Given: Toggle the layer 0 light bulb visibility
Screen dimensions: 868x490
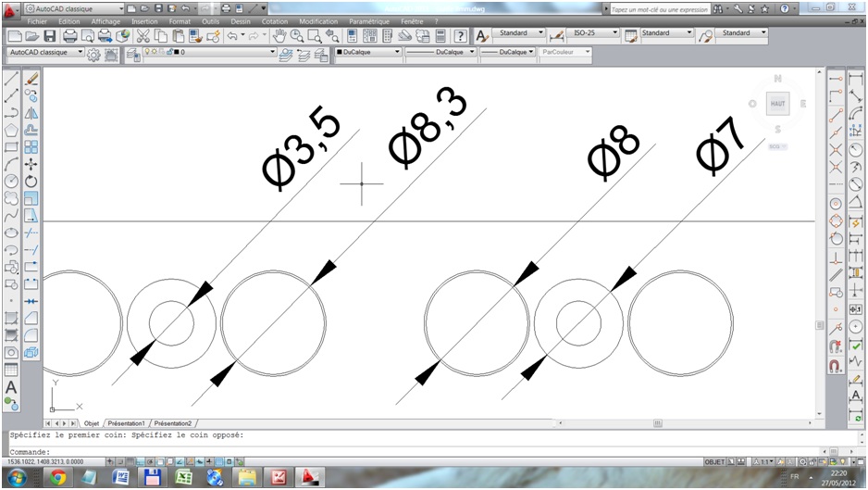Looking at the screenshot, I should click(x=147, y=52).
